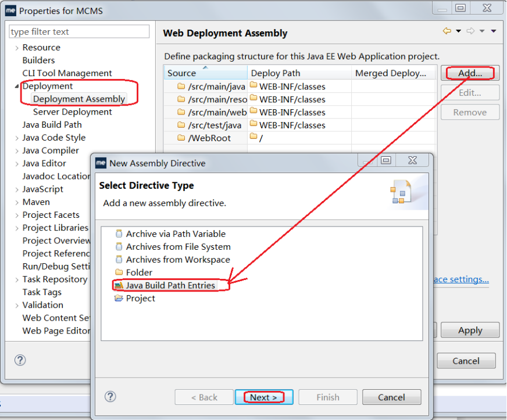Click the back navigation arrow in Properties

[x=447, y=31]
